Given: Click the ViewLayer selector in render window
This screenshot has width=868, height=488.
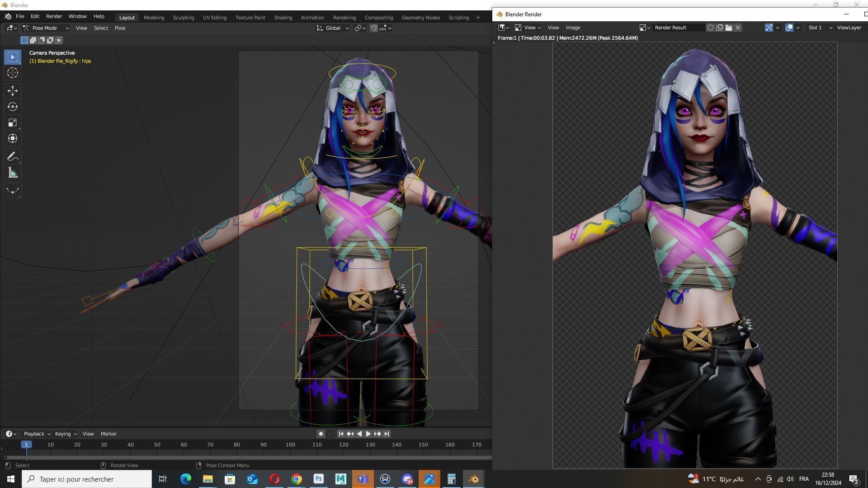Looking at the screenshot, I should click(x=849, y=28).
